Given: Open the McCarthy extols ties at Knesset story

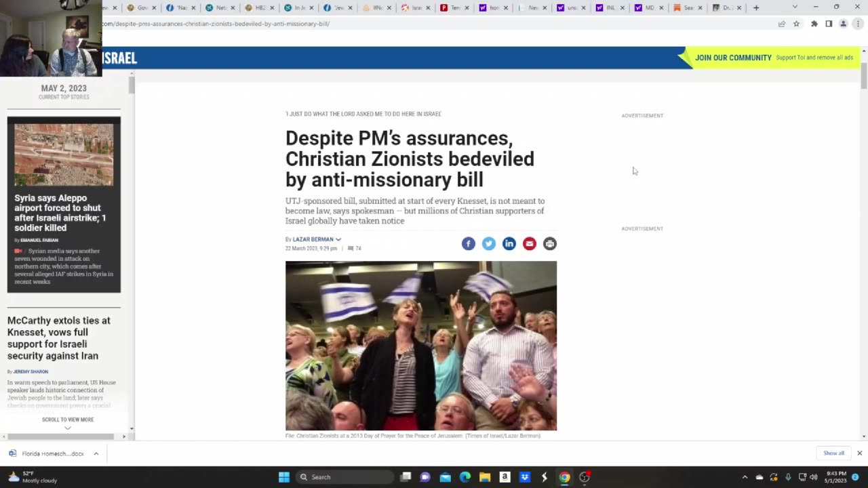Looking at the screenshot, I should click(59, 338).
